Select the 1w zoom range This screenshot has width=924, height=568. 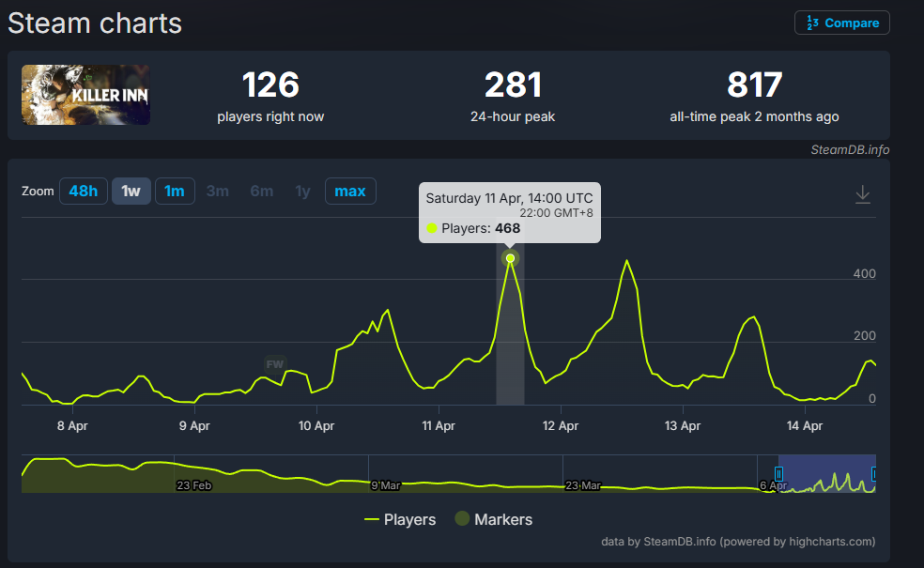(131, 192)
